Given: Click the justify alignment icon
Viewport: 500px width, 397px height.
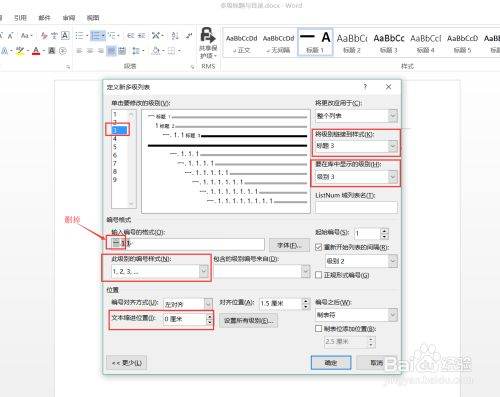Looking at the screenshot, I should [111, 51].
